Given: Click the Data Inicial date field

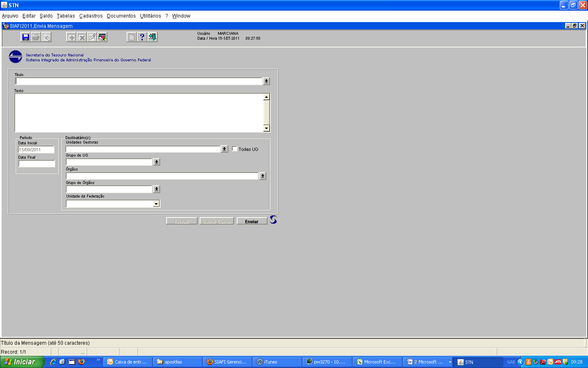Looking at the screenshot, I should 36,150.
